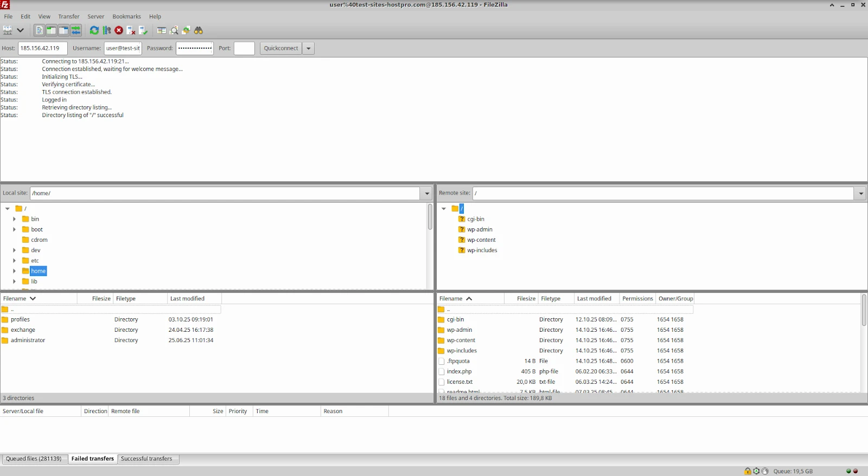Image resolution: width=868 pixels, height=476 pixels.
Task: Open the Quickconnect history dropdown arrow
Action: (309, 48)
